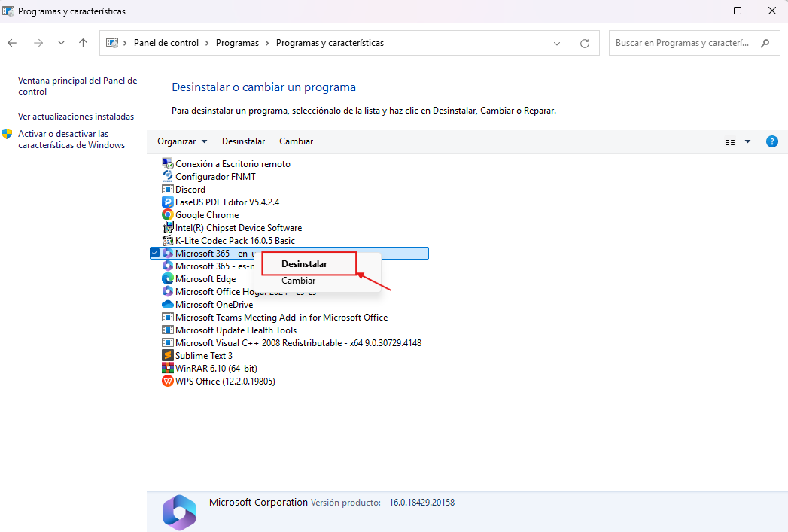Click the Microsoft Update Health Tools icon
The width and height of the screenshot is (788, 532).
coord(167,330)
